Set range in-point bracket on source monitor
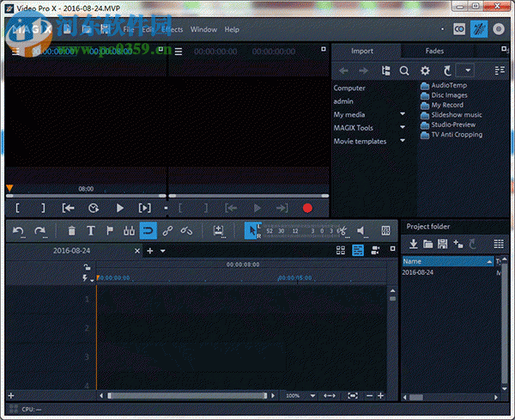515x420 pixels. tap(18, 208)
